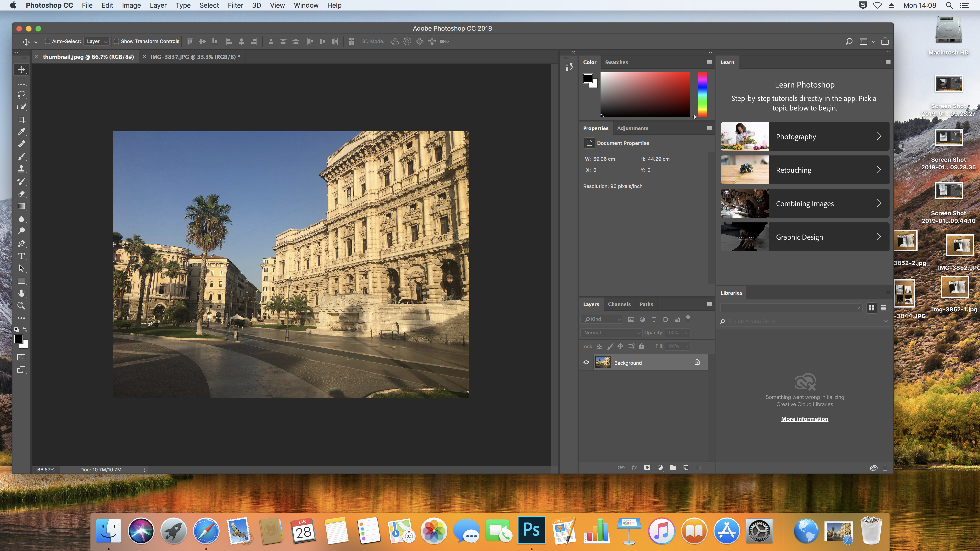Open the Retouching tutorial topic
The height and width of the screenshot is (551, 980).
(805, 170)
